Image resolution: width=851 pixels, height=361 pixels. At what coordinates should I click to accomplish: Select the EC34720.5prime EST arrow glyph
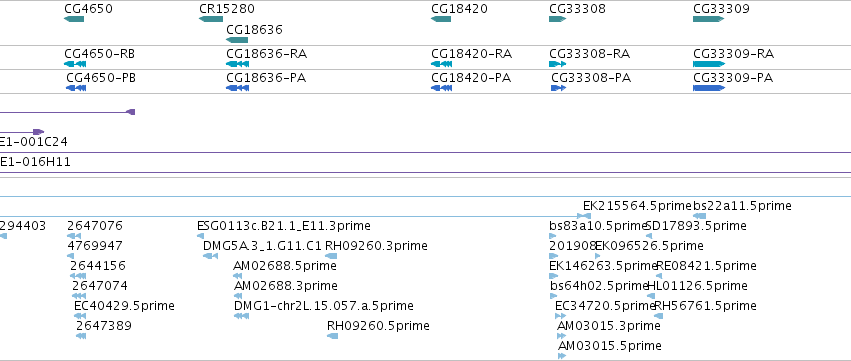[x=561, y=316]
